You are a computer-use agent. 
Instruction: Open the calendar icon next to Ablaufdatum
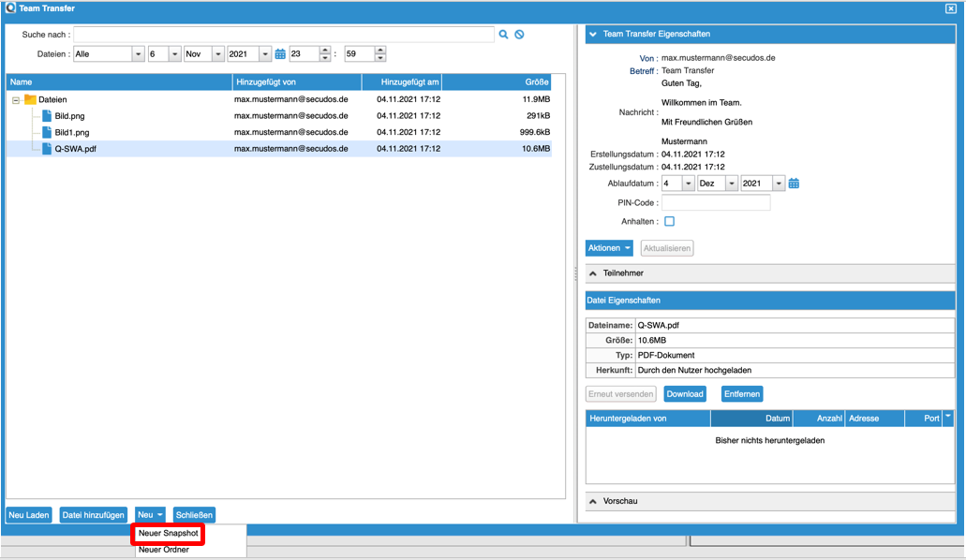[x=794, y=184]
